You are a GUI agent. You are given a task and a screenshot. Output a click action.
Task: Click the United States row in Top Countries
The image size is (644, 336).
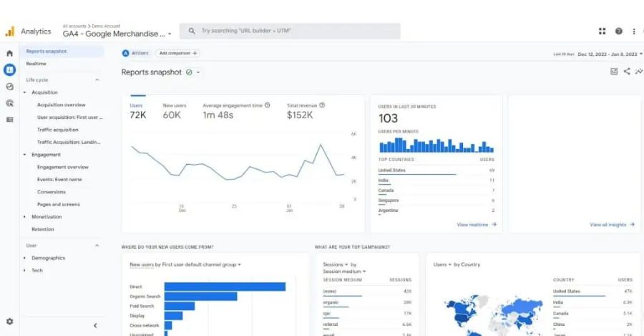click(436, 171)
